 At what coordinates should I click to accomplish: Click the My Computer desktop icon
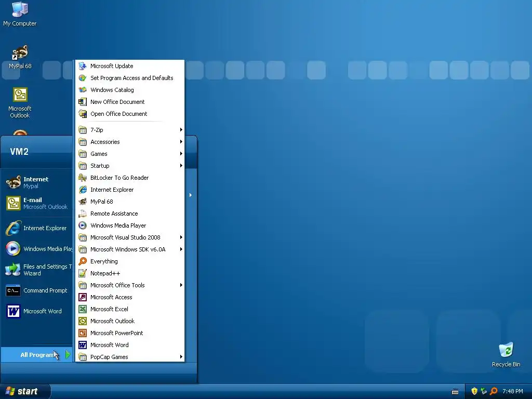(x=20, y=14)
